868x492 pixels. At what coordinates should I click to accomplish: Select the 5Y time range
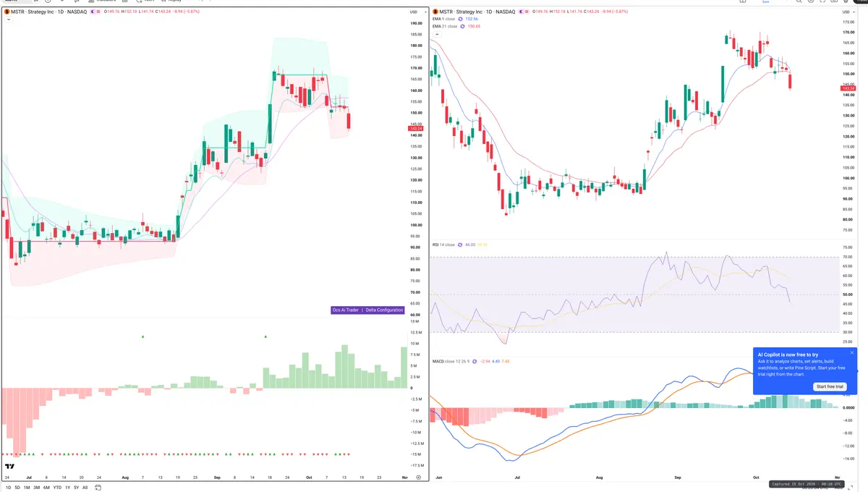click(76, 488)
